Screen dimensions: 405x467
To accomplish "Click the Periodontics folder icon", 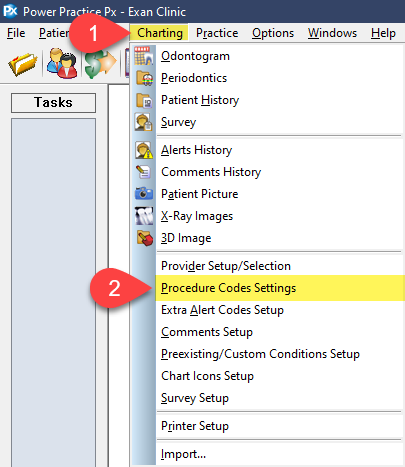I will pos(144,78).
